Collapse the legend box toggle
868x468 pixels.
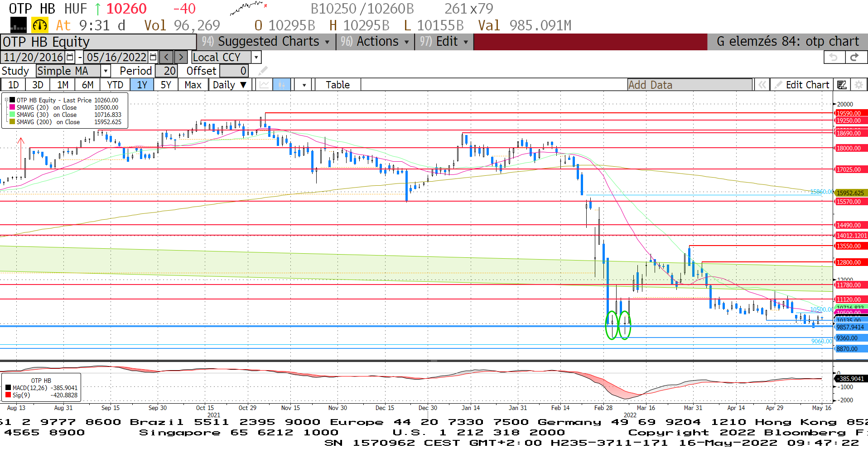[x=6, y=100]
